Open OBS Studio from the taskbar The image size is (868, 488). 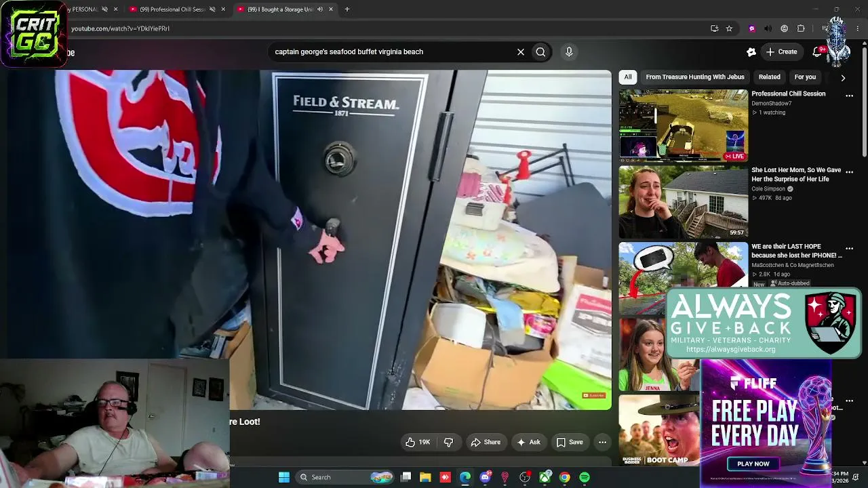coord(525,477)
